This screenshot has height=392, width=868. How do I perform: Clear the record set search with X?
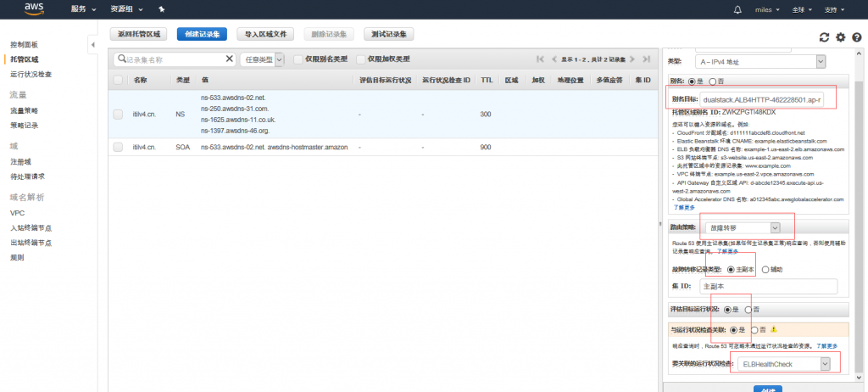pos(230,59)
